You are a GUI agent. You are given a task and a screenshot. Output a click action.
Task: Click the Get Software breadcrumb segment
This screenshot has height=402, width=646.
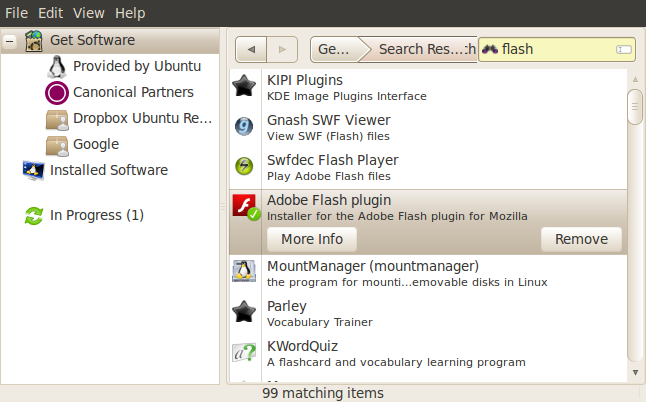click(x=335, y=49)
